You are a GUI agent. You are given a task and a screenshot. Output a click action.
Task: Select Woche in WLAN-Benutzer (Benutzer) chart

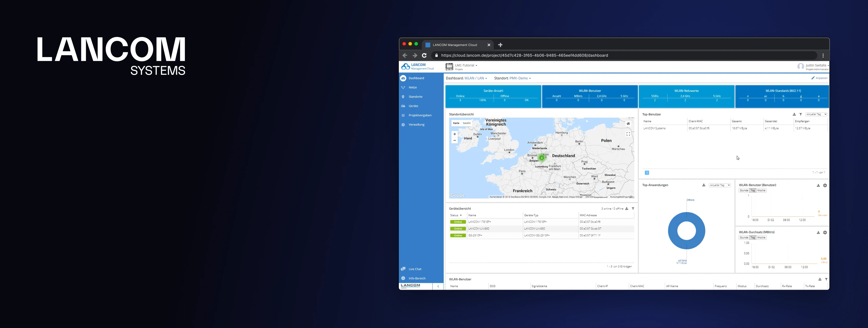(762, 190)
